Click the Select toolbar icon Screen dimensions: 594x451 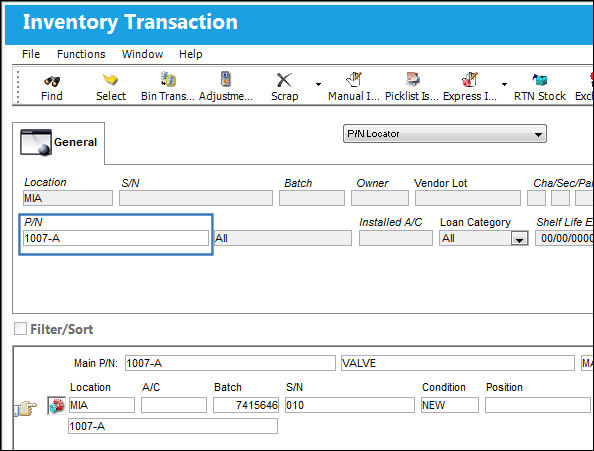[110, 80]
